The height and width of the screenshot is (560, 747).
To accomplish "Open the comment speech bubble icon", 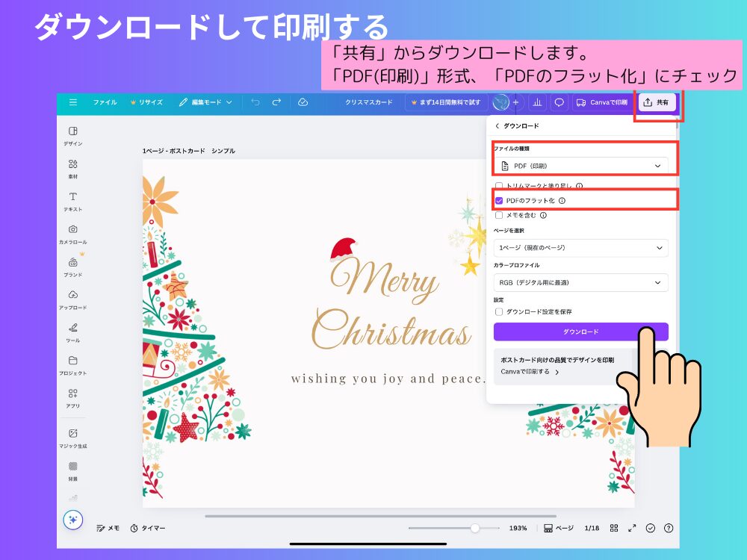I will point(558,102).
